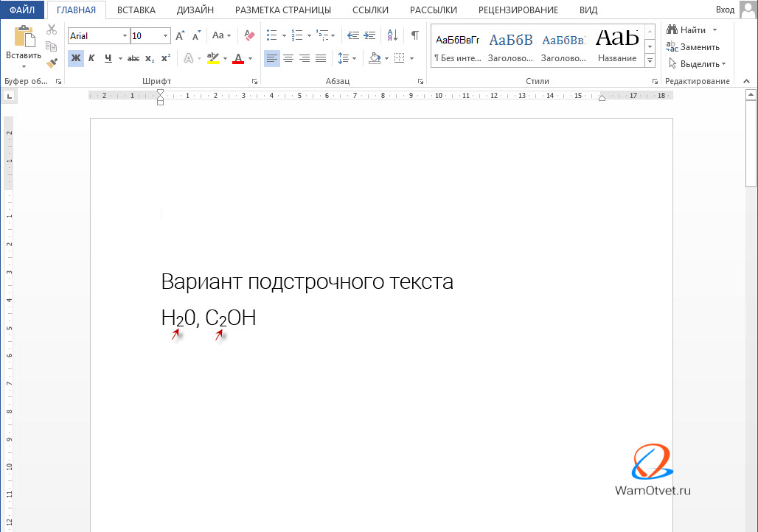Open the font size dropdown
Viewport: 758px width, 532px height.
(165, 35)
